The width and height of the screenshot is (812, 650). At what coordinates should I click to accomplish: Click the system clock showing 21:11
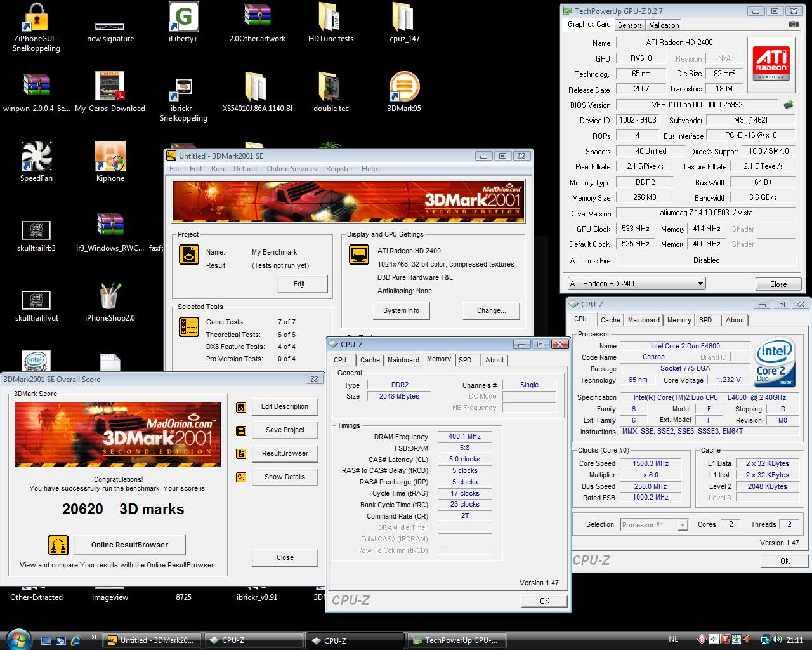(795, 640)
